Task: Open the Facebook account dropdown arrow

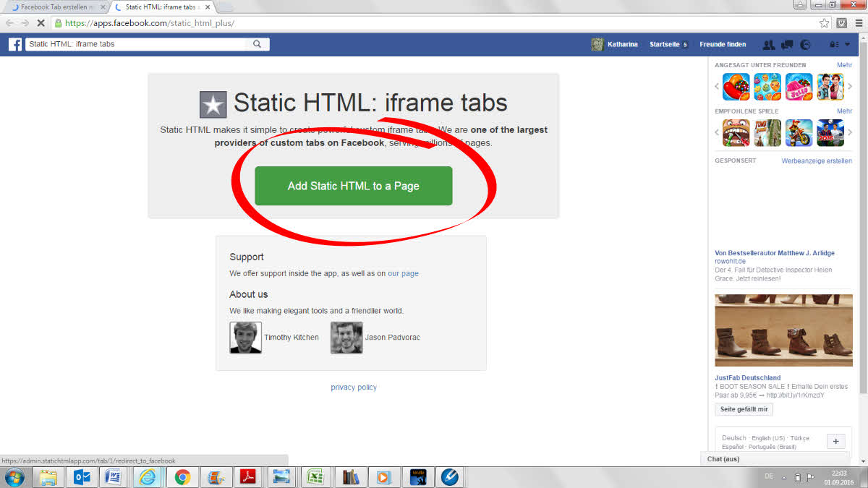Action: pos(848,45)
